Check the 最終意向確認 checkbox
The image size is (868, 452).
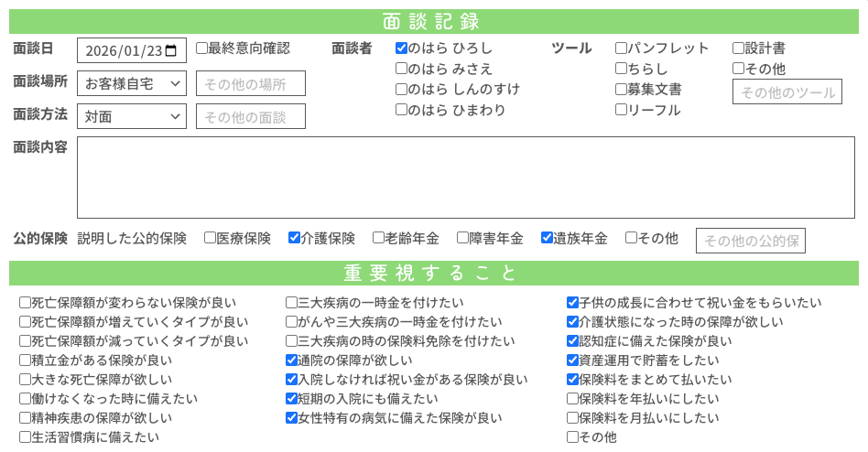201,48
